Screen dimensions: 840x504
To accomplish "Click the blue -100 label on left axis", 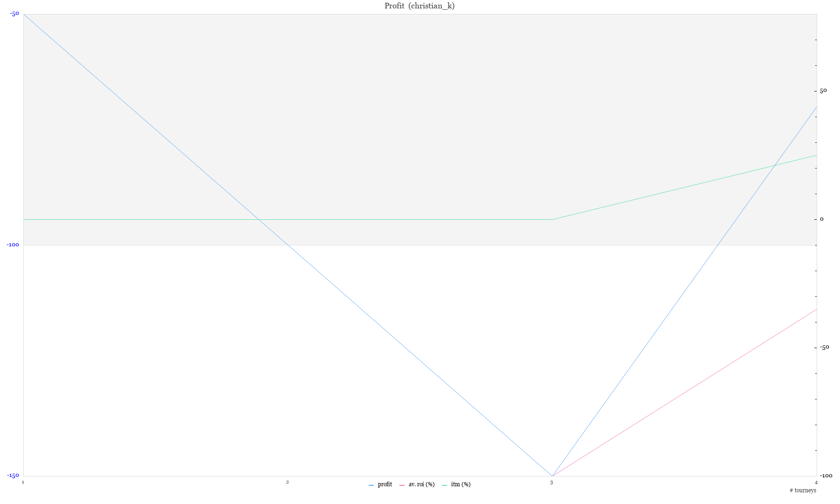I will 13,245.
